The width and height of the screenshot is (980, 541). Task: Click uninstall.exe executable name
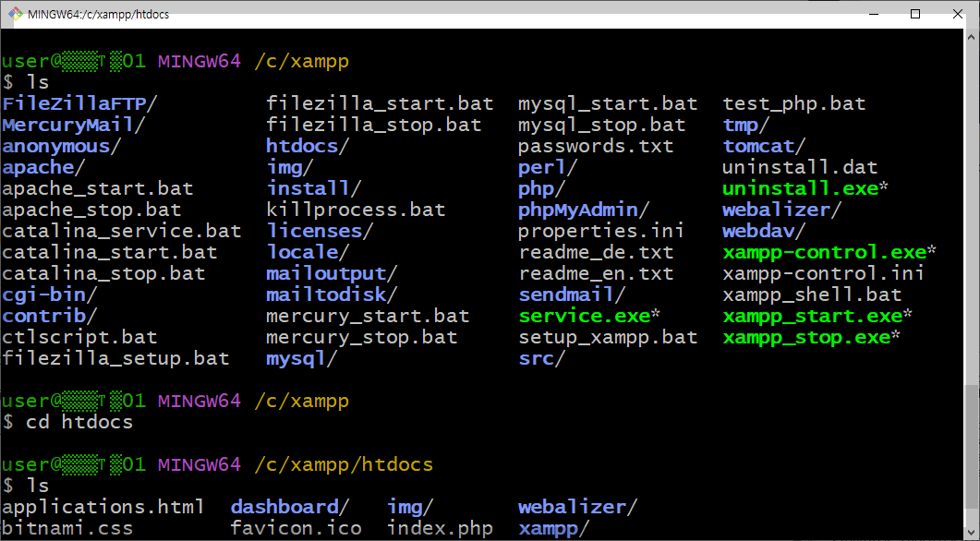(800, 188)
